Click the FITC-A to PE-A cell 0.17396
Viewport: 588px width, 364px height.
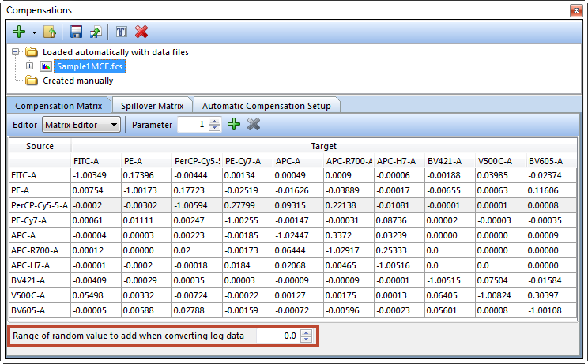point(145,174)
